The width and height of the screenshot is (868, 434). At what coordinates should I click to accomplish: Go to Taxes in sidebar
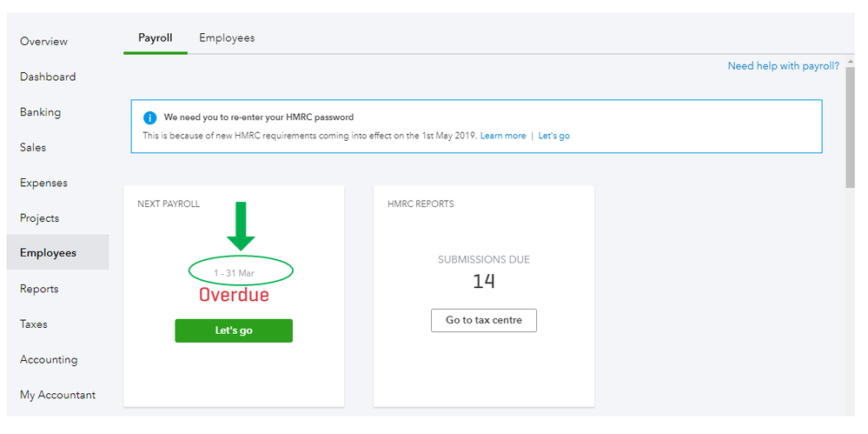pos(34,324)
